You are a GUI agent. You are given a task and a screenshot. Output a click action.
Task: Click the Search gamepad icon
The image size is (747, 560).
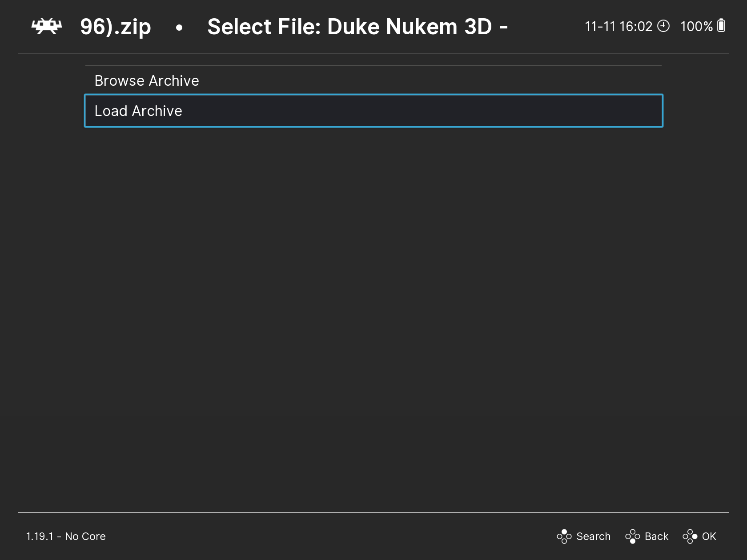click(x=564, y=536)
